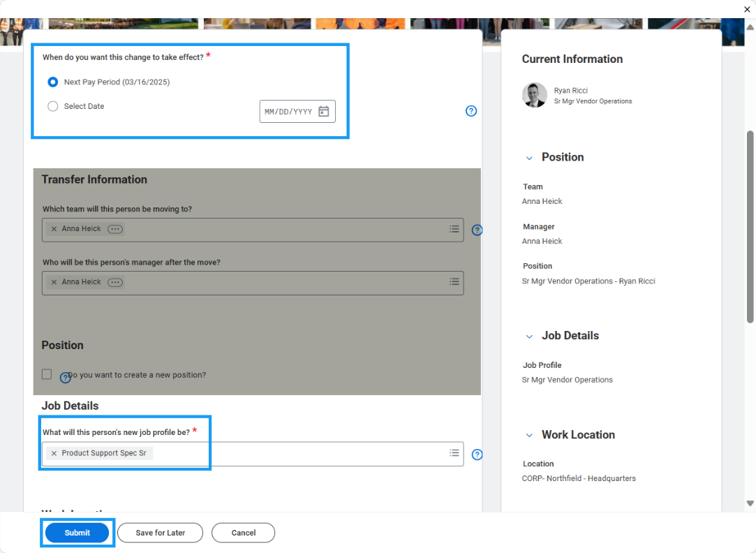756x553 pixels.
Task: Select the Next Pay Period radio button
Action: [52, 82]
